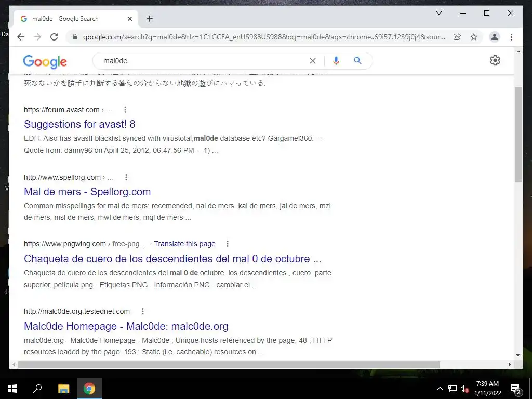Open options for malc0de.org.testednet.com result
Screen dimensions: 532x399
click(x=143, y=311)
